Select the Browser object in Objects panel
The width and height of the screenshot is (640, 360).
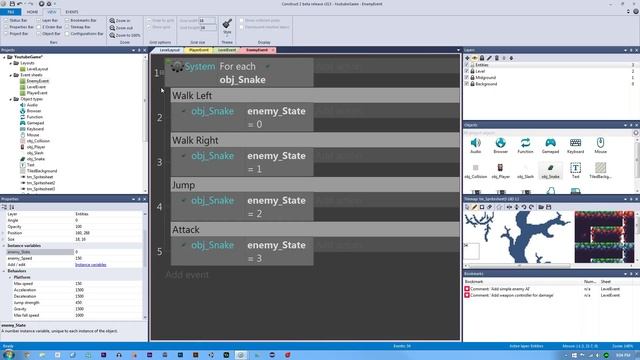(x=500, y=145)
